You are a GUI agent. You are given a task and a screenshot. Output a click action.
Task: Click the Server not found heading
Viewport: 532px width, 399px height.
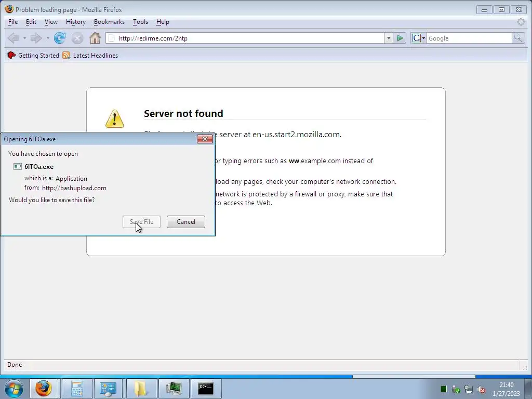point(183,113)
